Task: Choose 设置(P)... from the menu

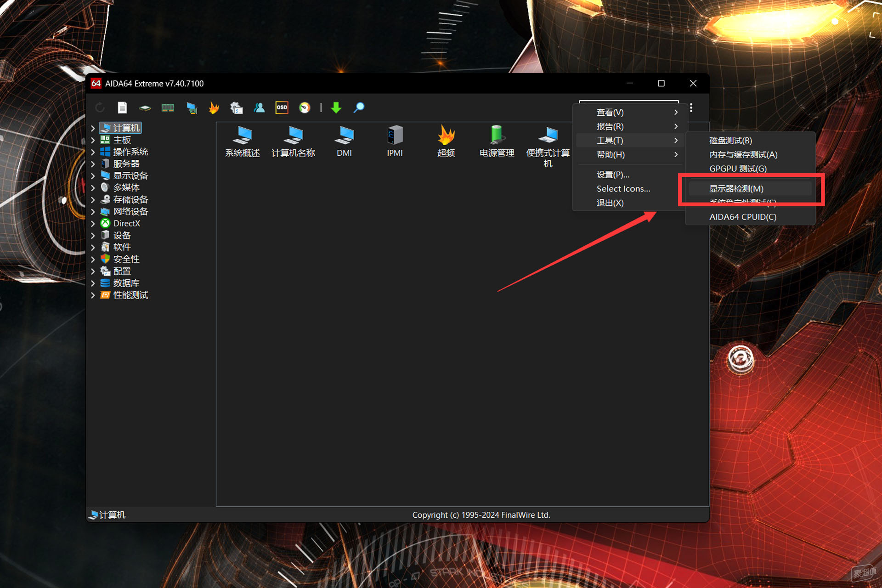Action: click(629, 175)
